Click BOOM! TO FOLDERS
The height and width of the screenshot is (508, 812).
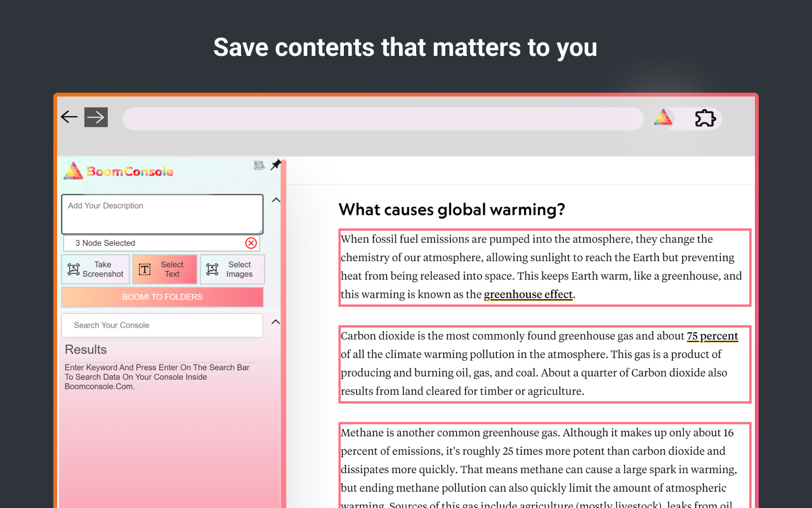(162, 297)
